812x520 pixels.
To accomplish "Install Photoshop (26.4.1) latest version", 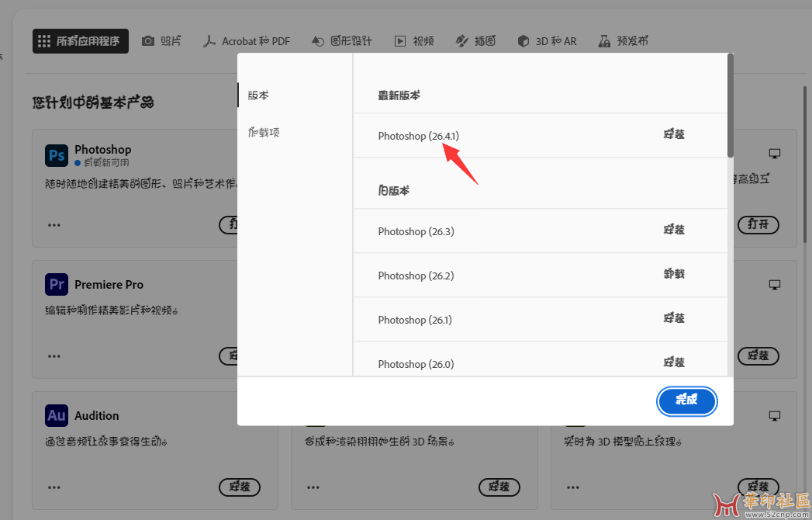I will point(674,134).
